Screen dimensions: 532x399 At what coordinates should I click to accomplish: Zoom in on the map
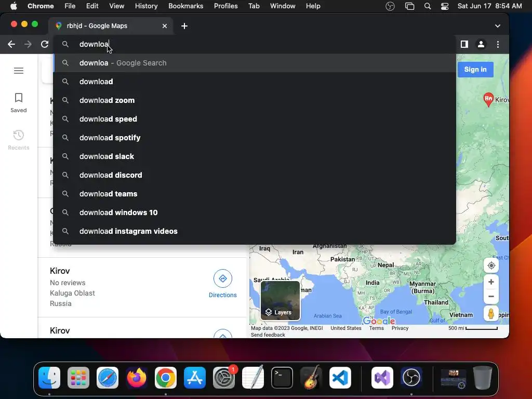[491, 282]
